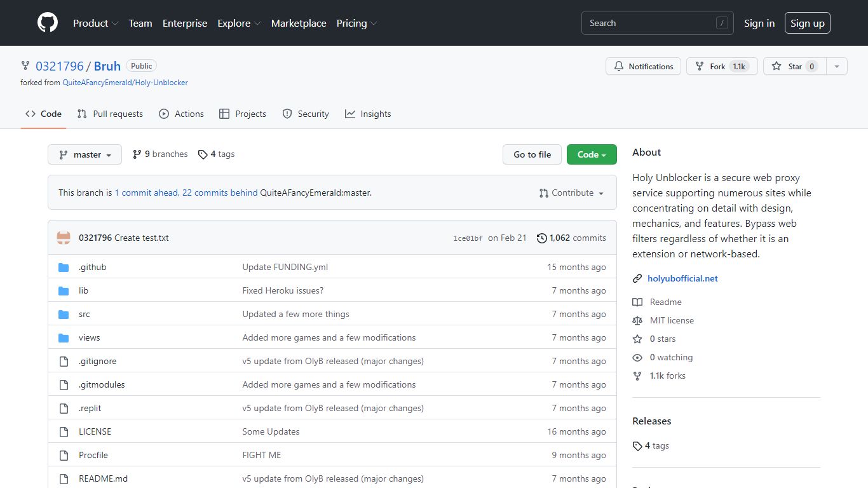Screen dimensions: 868x488
Task: Open the 'Update FUNDING.yml' commit message
Action: point(285,267)
